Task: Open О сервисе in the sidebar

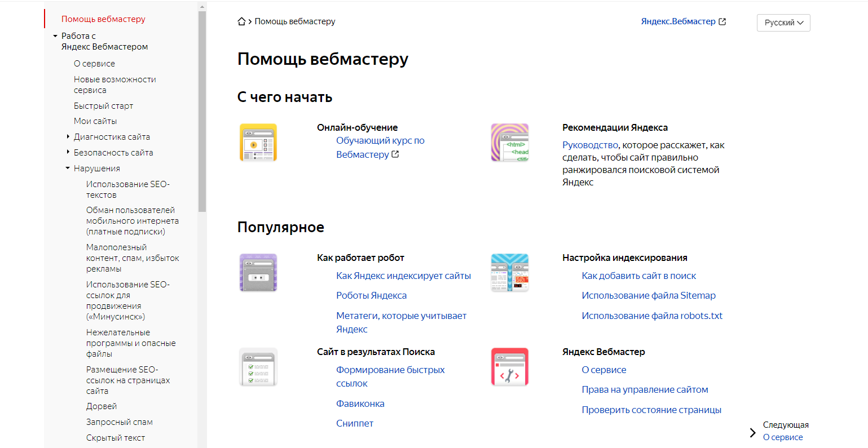Action: (x=94, y=64)
